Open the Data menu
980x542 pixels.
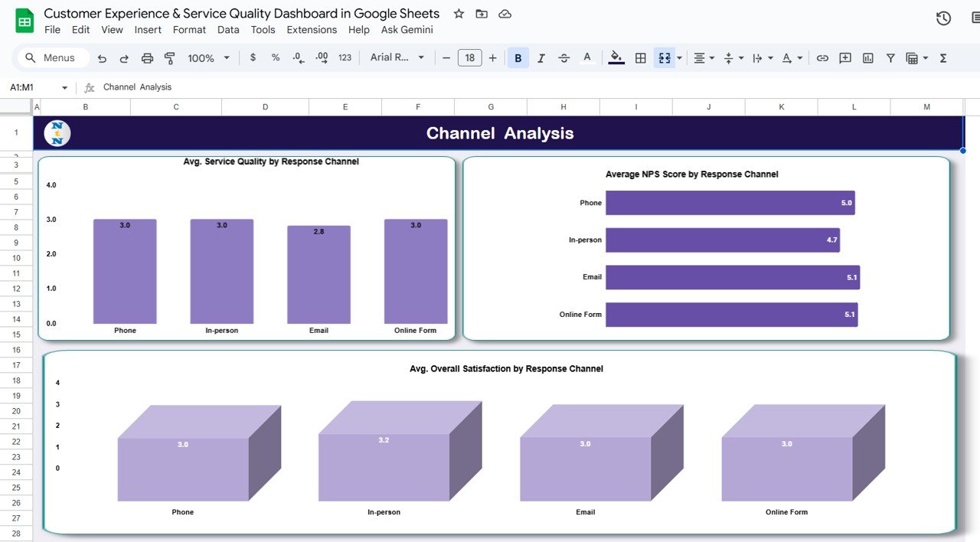click(227, 30)
